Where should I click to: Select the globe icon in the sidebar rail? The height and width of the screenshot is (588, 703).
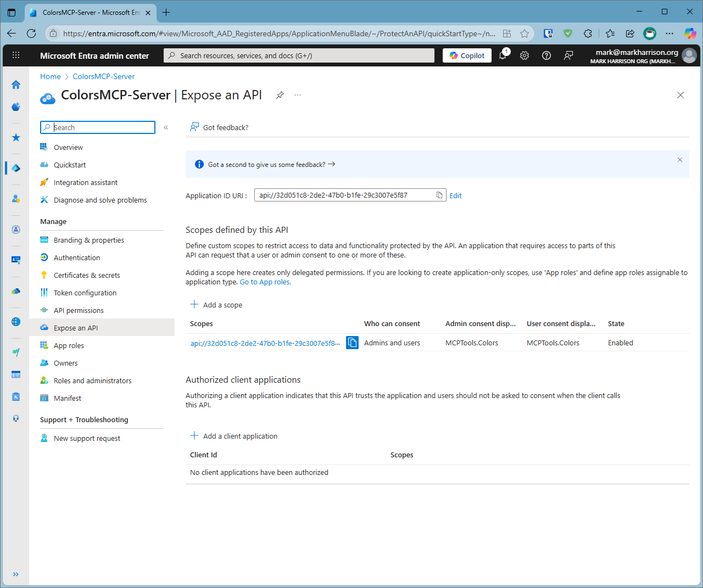pyautogui.click(x=15, y=322)
